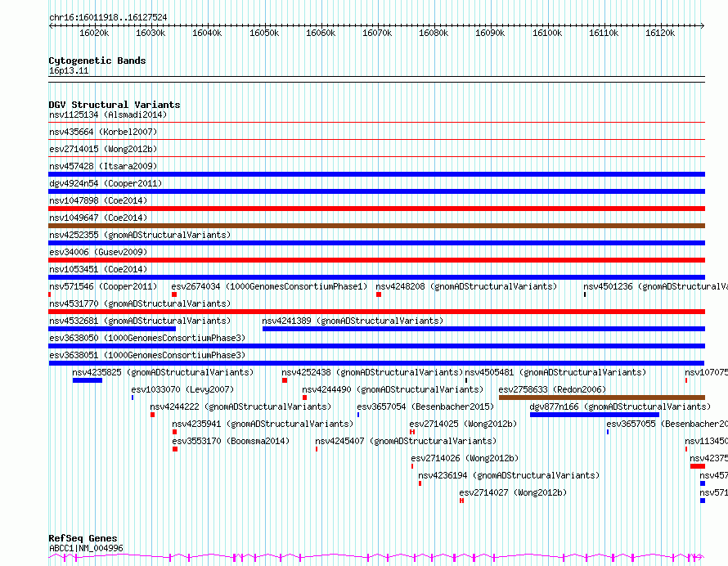Click red marker for esv2714025 (Wong2012b)
Viewport: 728px width, 566px height.
412,432
